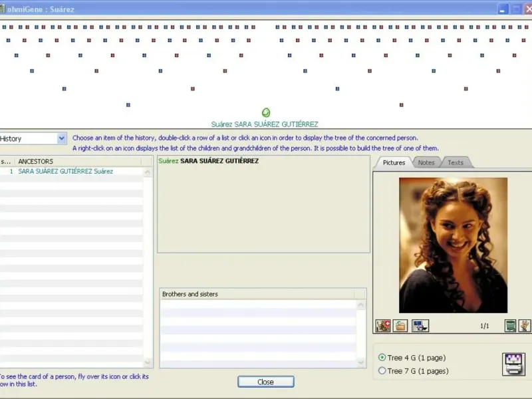Open the folder icon below the photo
The height and width of the screenshot is (399, 532).
coord(400,326)
